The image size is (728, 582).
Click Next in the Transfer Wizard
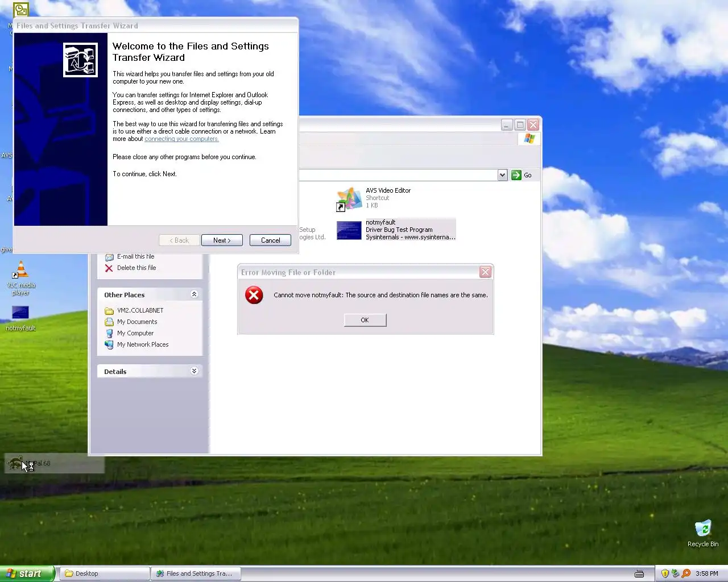[222, 240]
